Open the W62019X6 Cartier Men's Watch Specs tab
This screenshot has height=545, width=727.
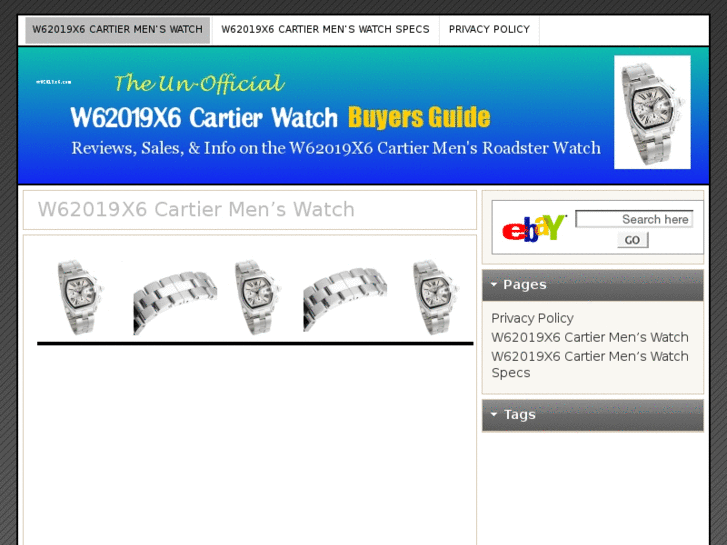[x=325, y=30]
